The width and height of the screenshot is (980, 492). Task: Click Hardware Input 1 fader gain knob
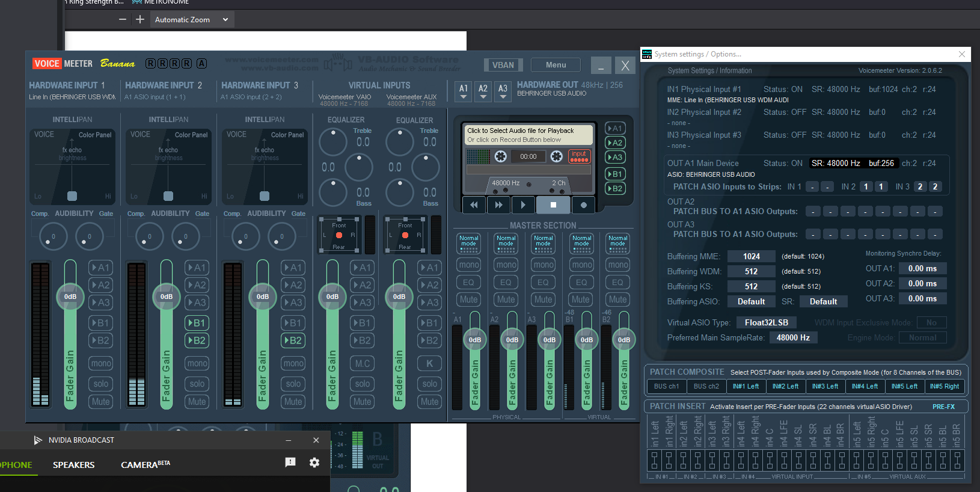70,297
